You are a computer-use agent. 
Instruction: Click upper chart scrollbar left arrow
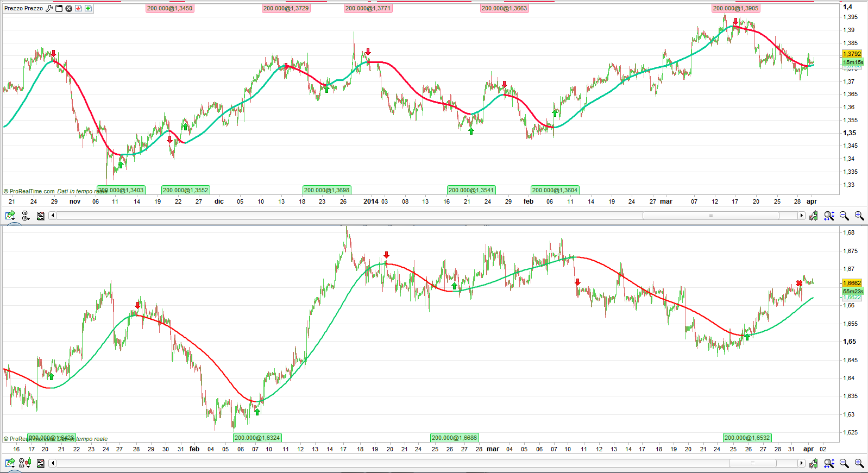[x=53, y=216]
